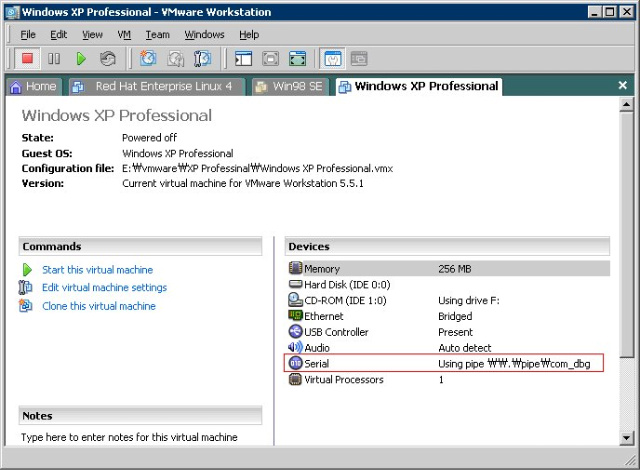Click the 256 MB memory value
The height and width of the screenshot is (470, 640).
(x=455, y=269)
